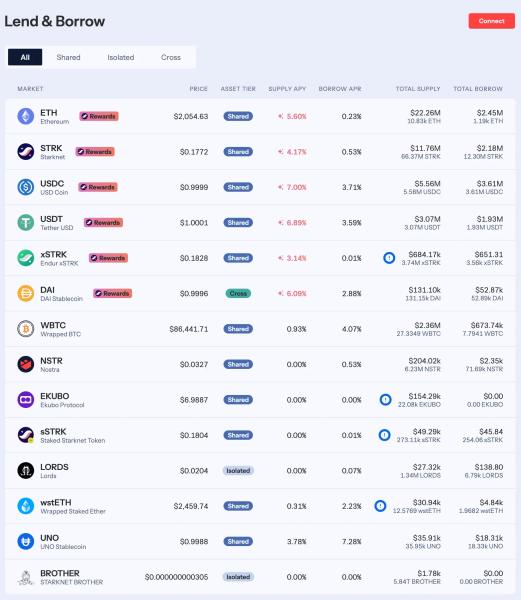Click the EKUBO price $6.9887

click(x=194, y=400)
